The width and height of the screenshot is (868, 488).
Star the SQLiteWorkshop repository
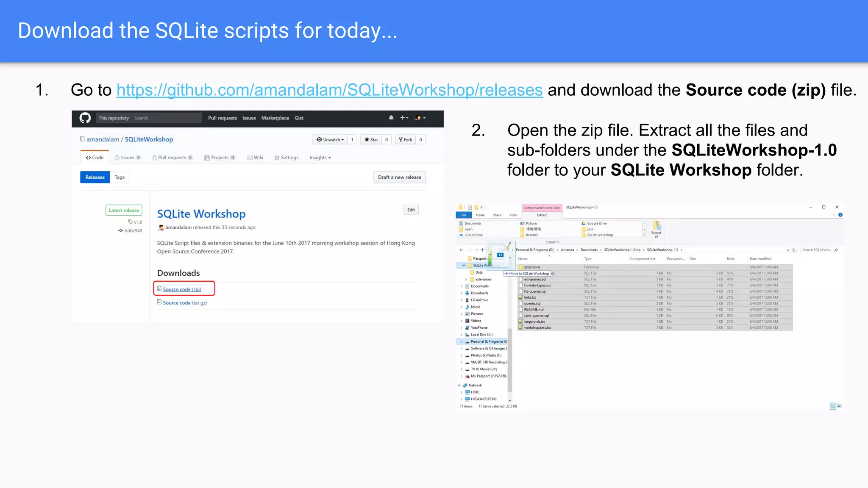click(x=371, y=140)
